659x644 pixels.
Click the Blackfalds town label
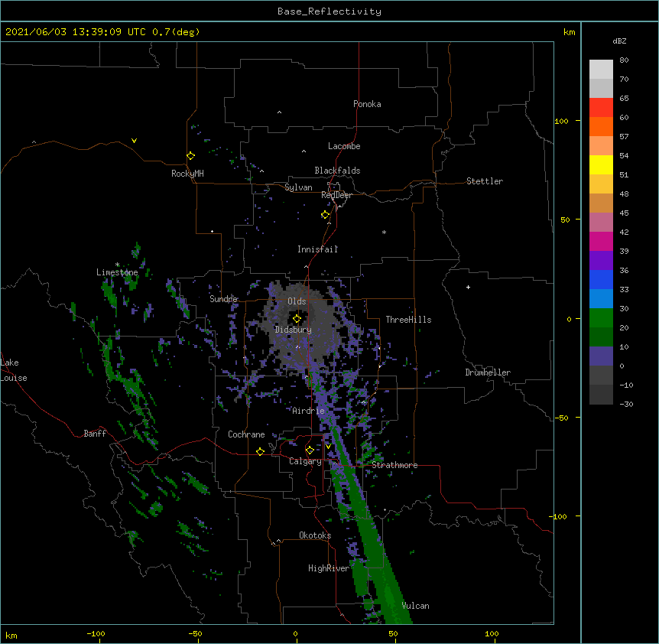click(337, 171)
